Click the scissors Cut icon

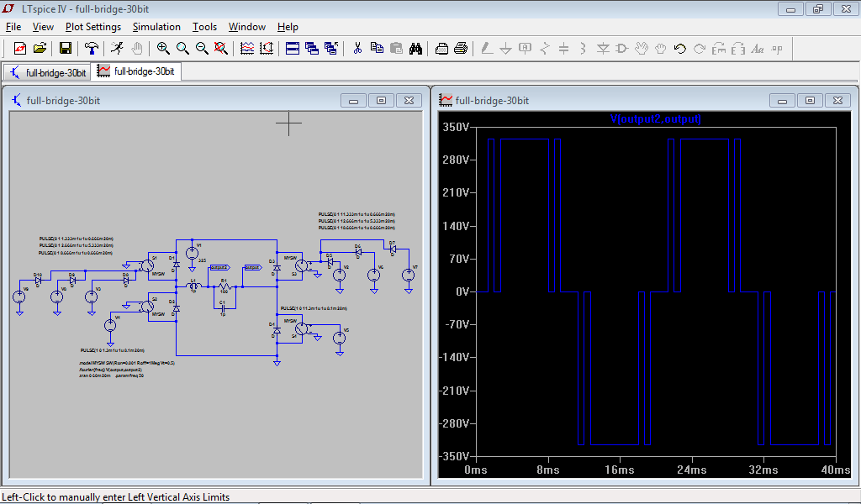pyautogui.click(x=357, y=48)
